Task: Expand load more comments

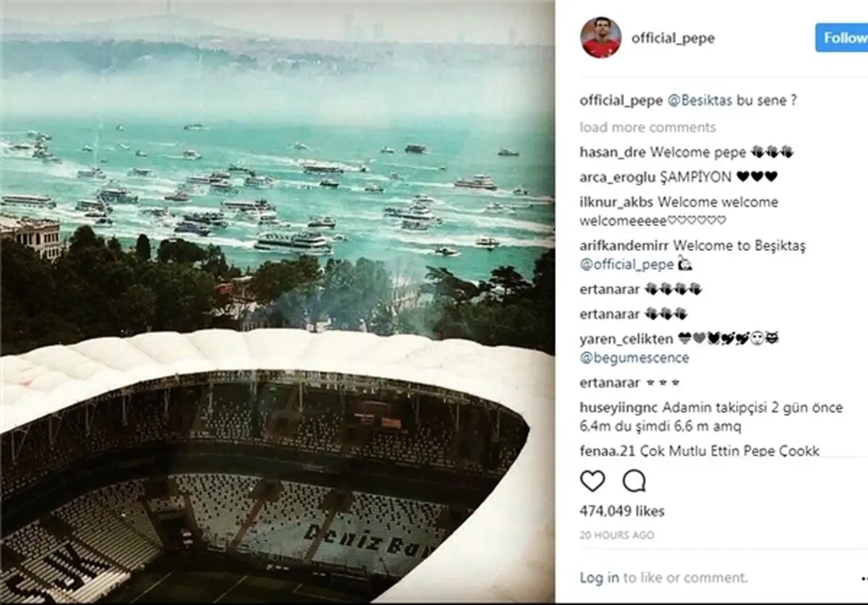Action: [647, 127]
